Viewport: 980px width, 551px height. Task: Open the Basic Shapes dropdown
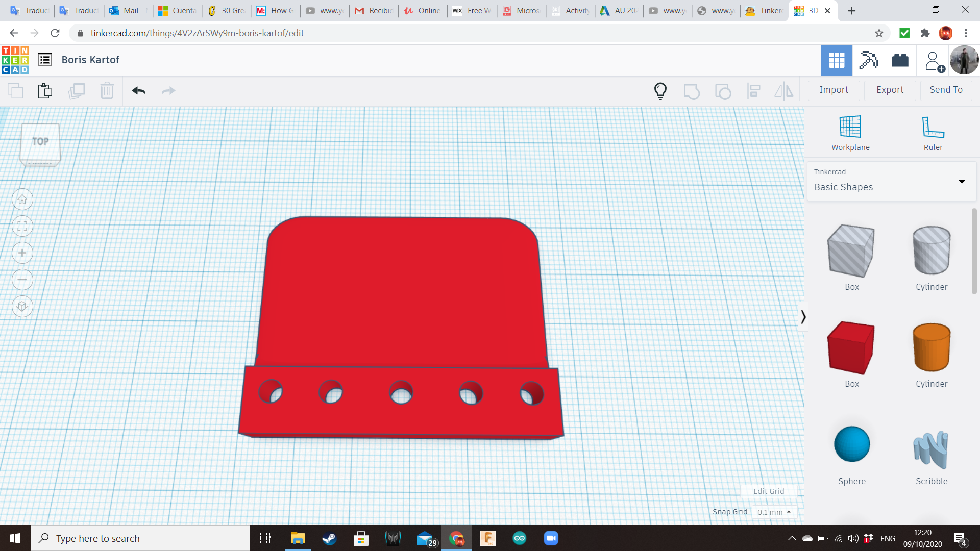click(x=962, y=181)
